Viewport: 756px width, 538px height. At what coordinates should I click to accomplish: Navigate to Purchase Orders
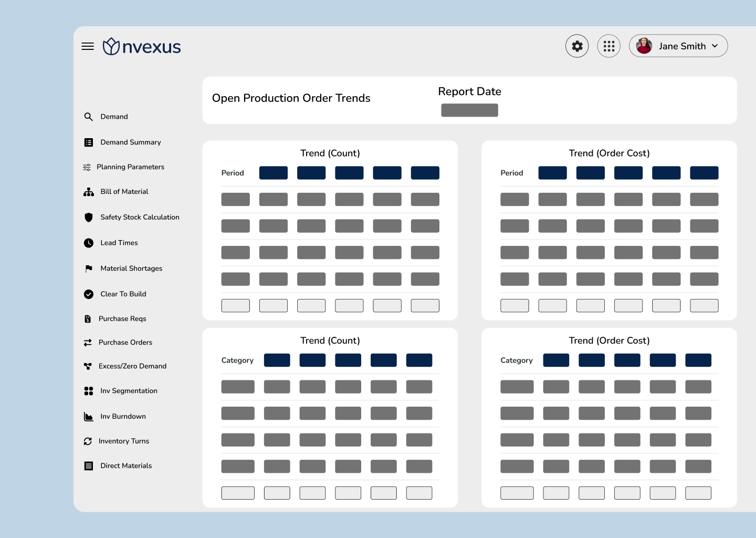(x=125, y=343)
